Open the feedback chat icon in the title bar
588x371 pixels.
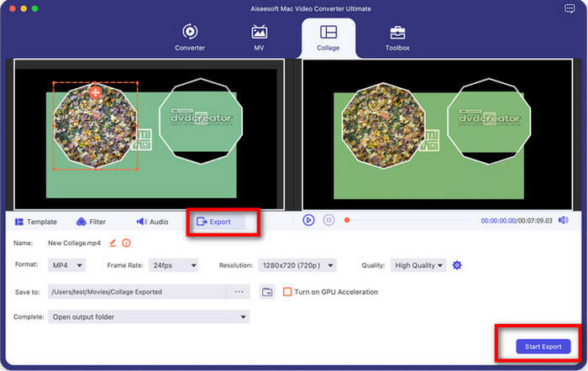tap(570, 8)
